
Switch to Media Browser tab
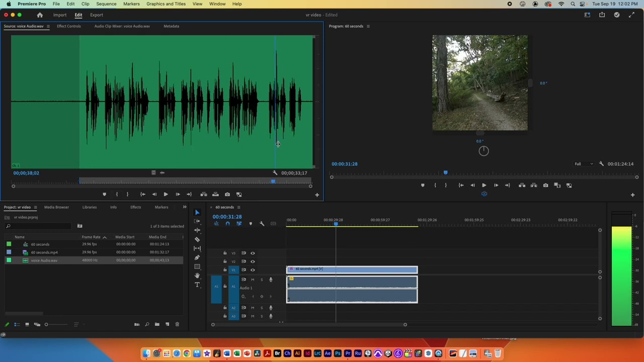(56, 207)
